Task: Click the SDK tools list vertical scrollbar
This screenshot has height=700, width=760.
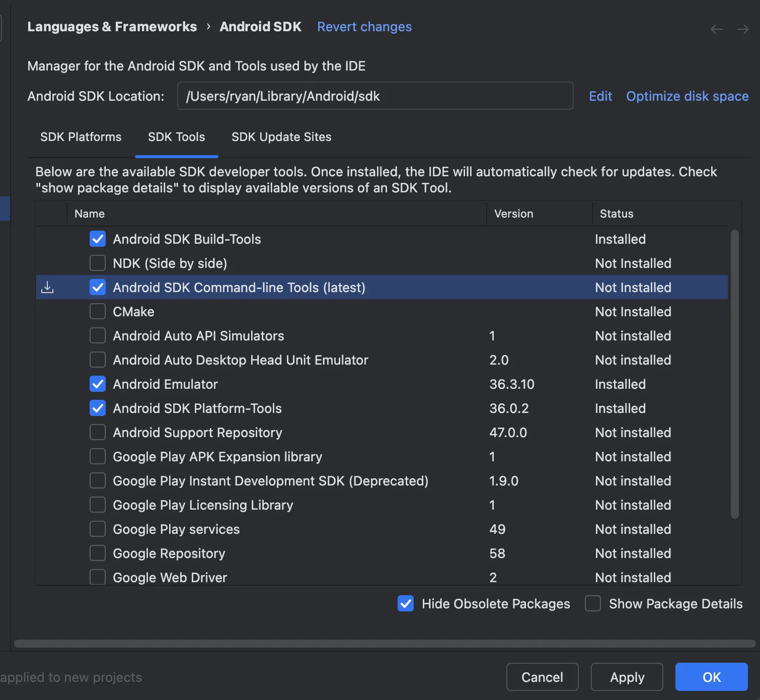Action: 735,374
